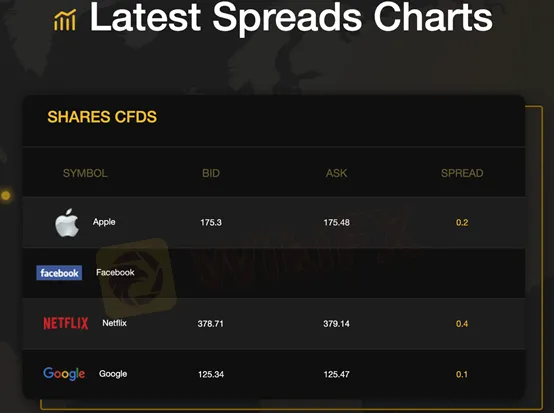The width and height of the screenshot is (554, 413).
Task: Click the gold bar chart icon
Action: (x=65, y=20)
